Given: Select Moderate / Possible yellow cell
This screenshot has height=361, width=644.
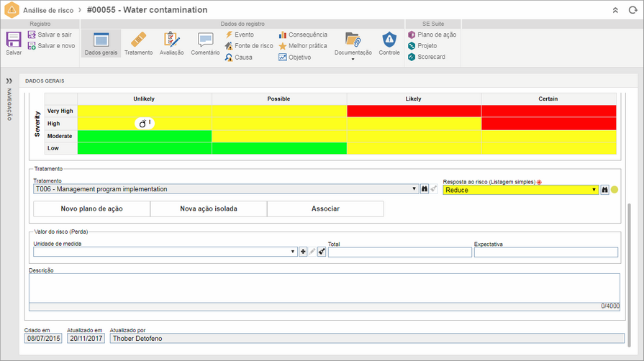Looking at the screenshot, I should coord(279,136).
